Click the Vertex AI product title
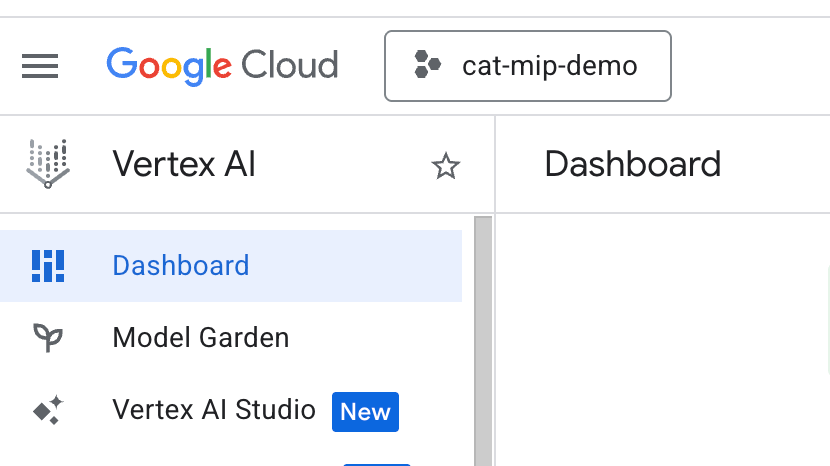Screen dimensions: 830x466 (x=184, y=164)
